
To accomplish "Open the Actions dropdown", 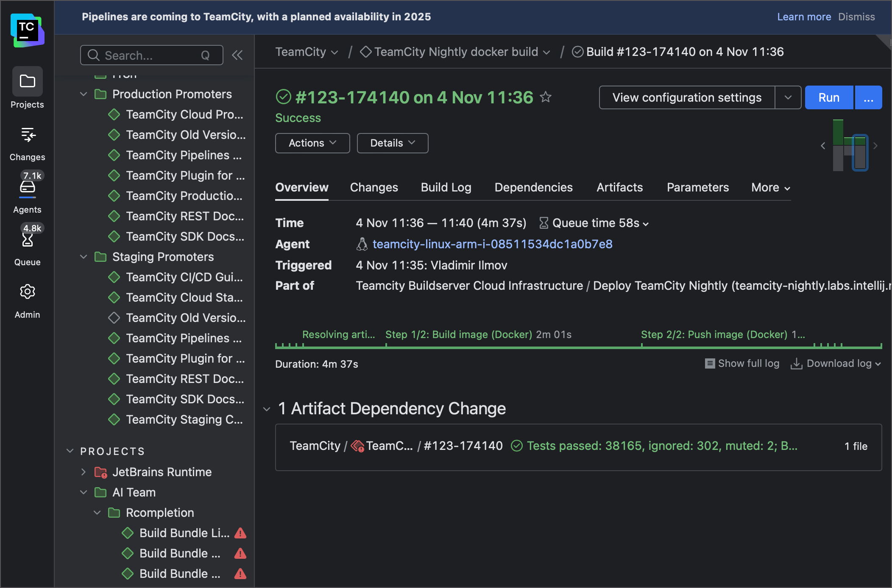I will [312, 143].
